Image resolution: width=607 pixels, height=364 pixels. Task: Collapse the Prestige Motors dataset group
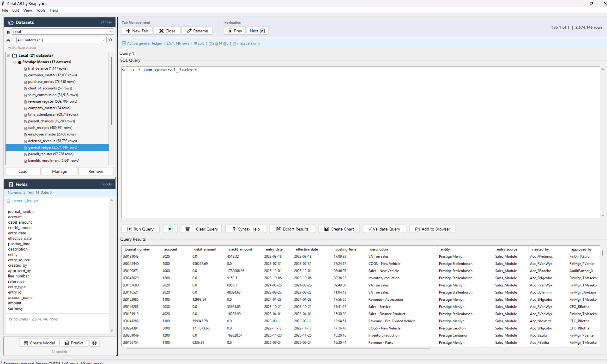[14, 62]
